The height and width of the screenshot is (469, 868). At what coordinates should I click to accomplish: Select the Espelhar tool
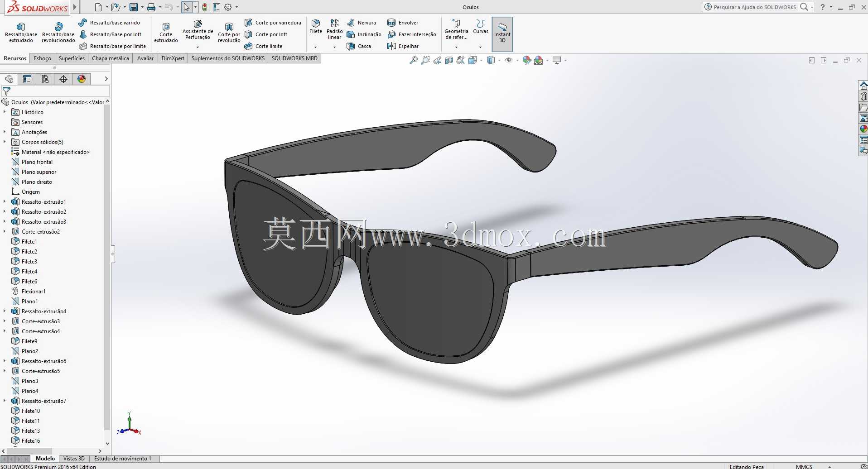pos(403,46)
